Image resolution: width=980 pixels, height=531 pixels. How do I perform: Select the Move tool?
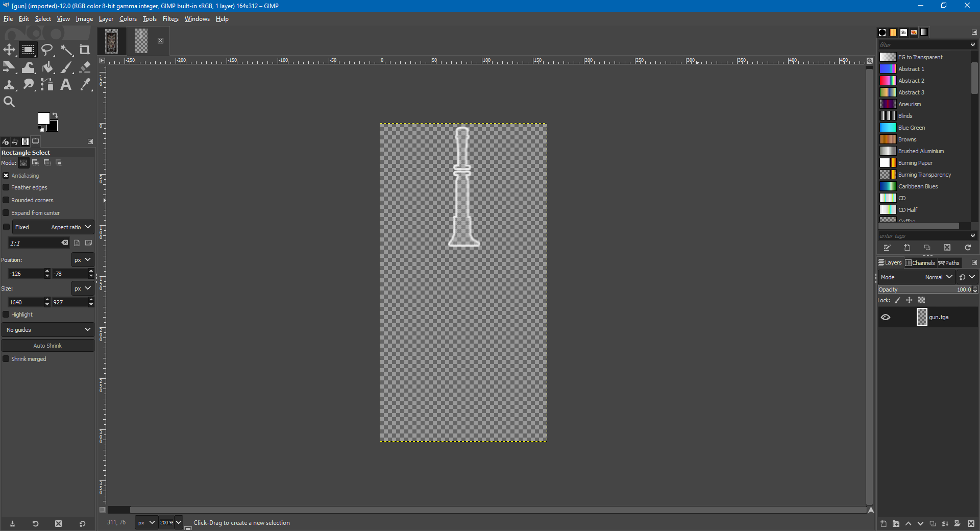tap(9, 50)
